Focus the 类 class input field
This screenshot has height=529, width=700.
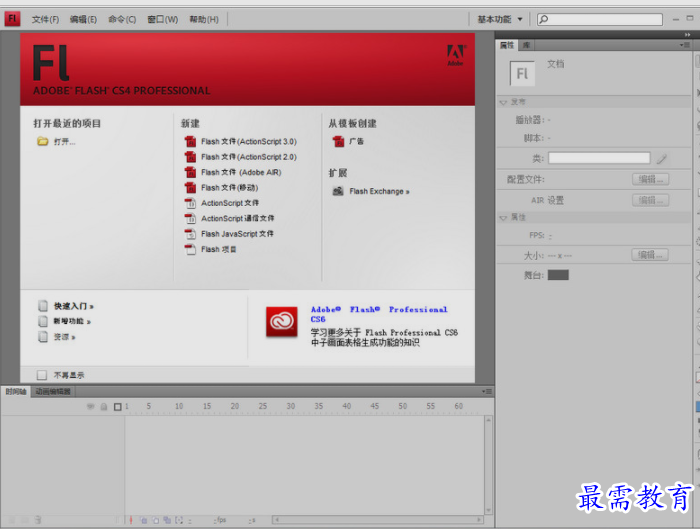pyautogui.click(x=599, y=158)
